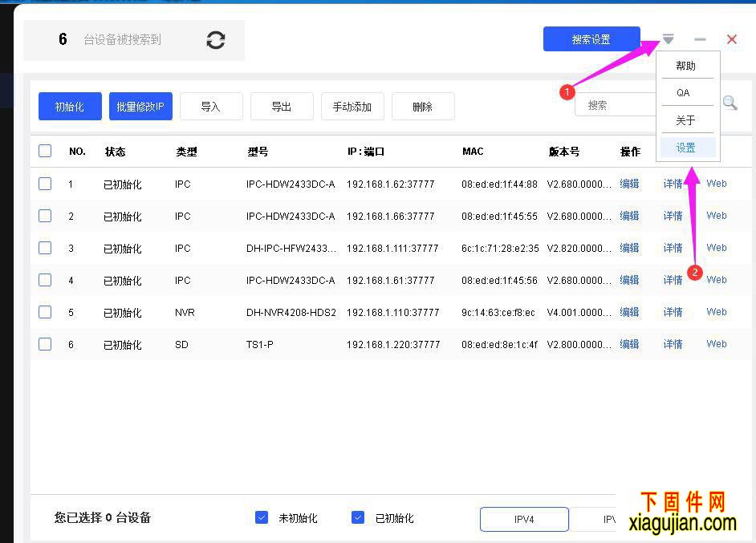This screenshot has height=543, width=756.
Task: Click 编辑 for 192.168.1.111
Action: (630, 248)
